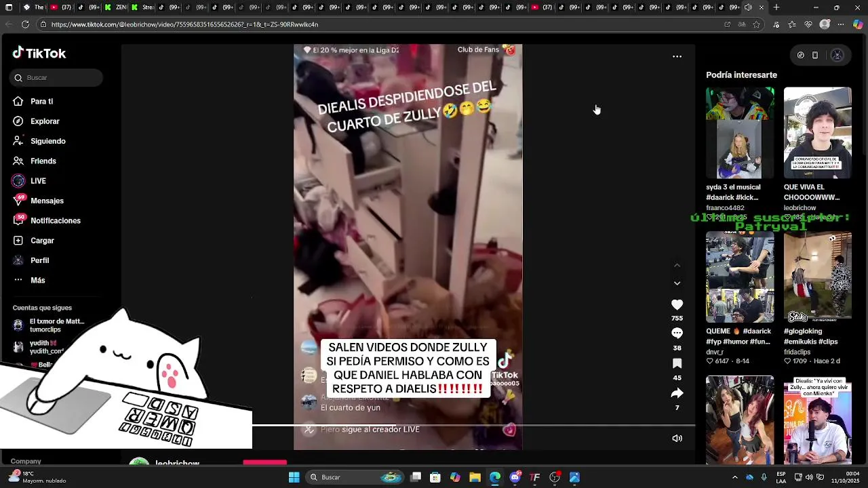Open the profile avatar menu top right

pos(837,56)
